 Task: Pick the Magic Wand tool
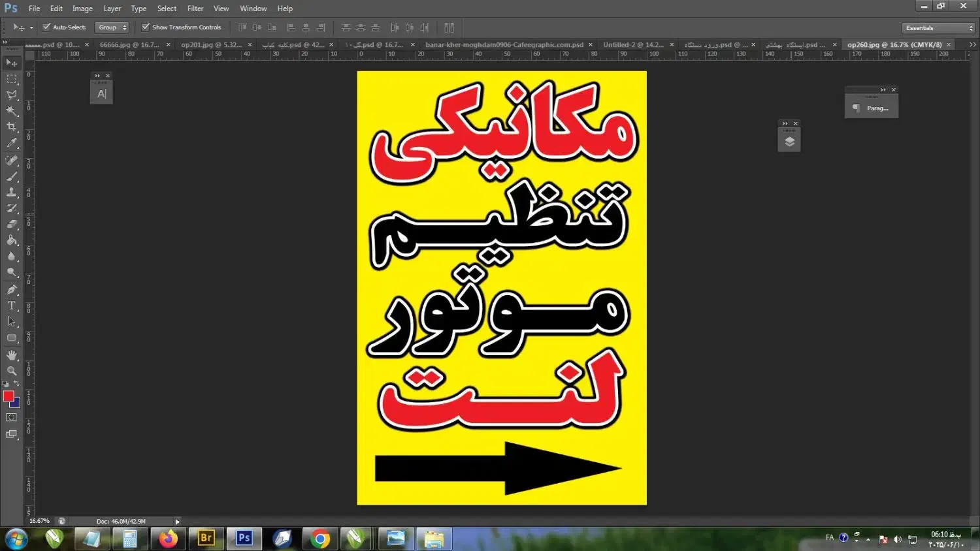point(12,111)
